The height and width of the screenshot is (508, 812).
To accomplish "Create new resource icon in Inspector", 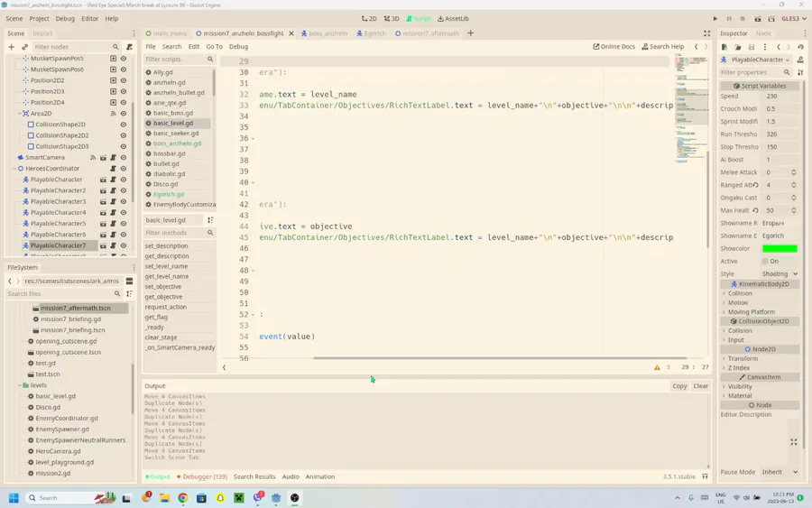I will [x=724, y=47].
